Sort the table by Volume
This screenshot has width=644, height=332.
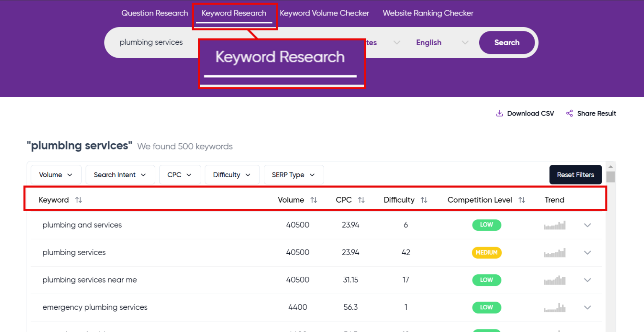(x=314, y=200)
